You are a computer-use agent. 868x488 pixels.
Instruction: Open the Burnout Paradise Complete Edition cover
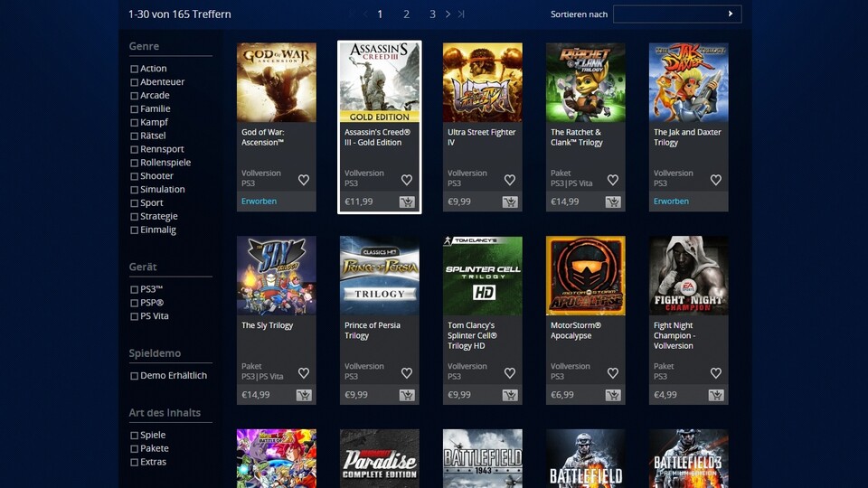pyautogui.click(x=379, y=459)
